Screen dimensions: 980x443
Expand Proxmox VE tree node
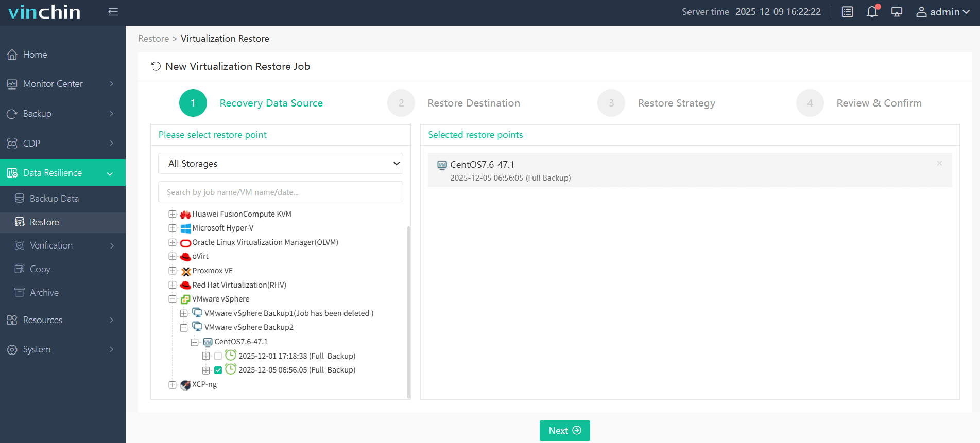point(173,271)
